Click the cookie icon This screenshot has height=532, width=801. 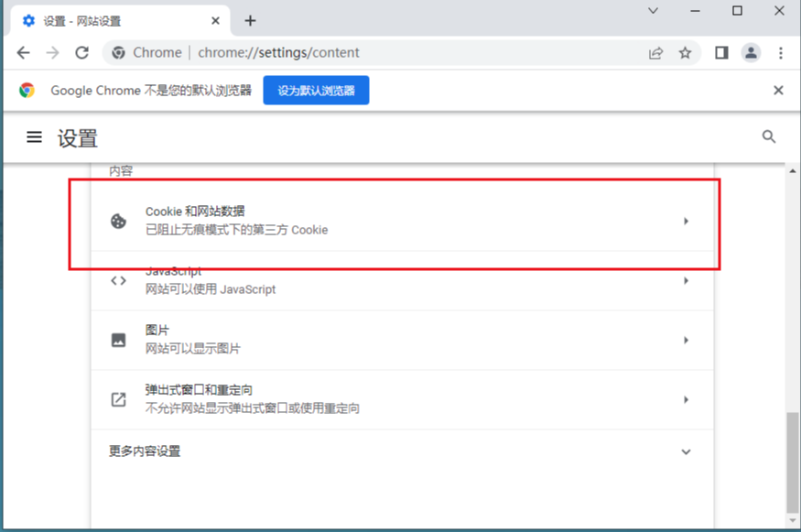118,222
